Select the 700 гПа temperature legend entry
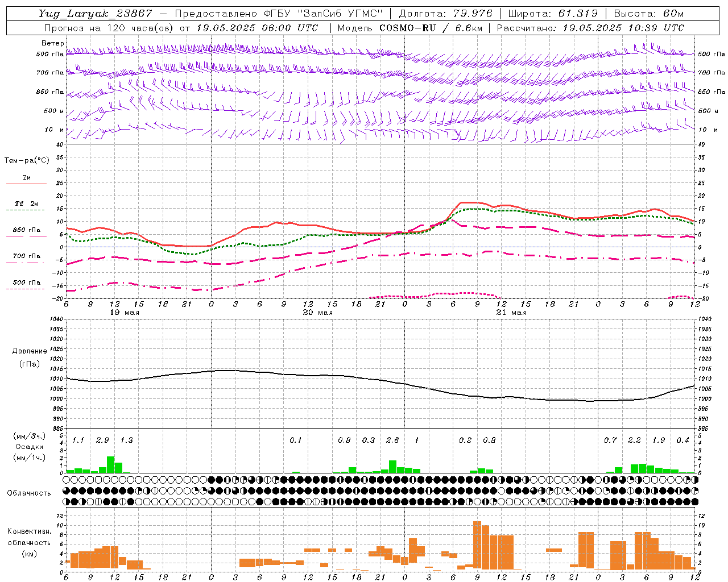This screenshot has width=728, height=582. coord(26,256)
